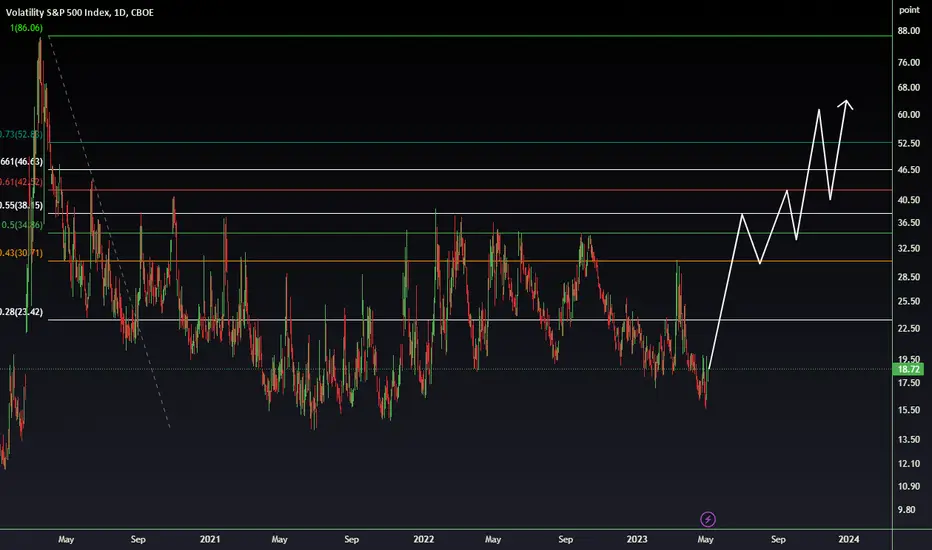Screen dimensions: 932x550
Task: Select the red 0.61 Fibonacci horizontal line
Action: point(470,190)
